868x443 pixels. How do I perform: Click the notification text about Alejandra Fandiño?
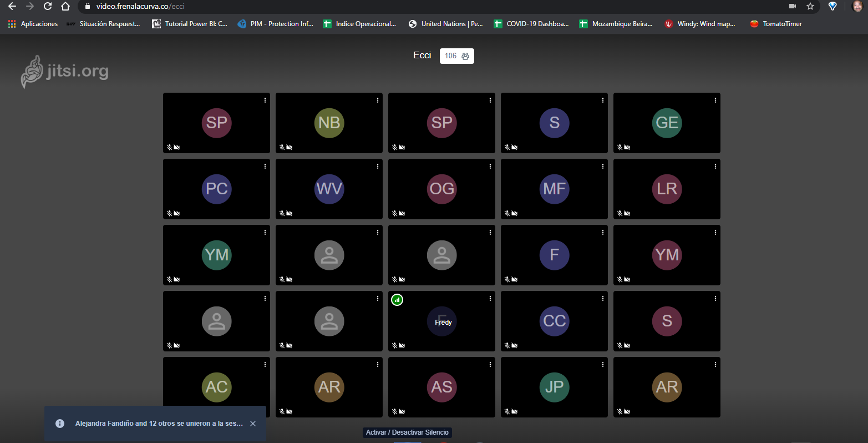tap(159, 424)
